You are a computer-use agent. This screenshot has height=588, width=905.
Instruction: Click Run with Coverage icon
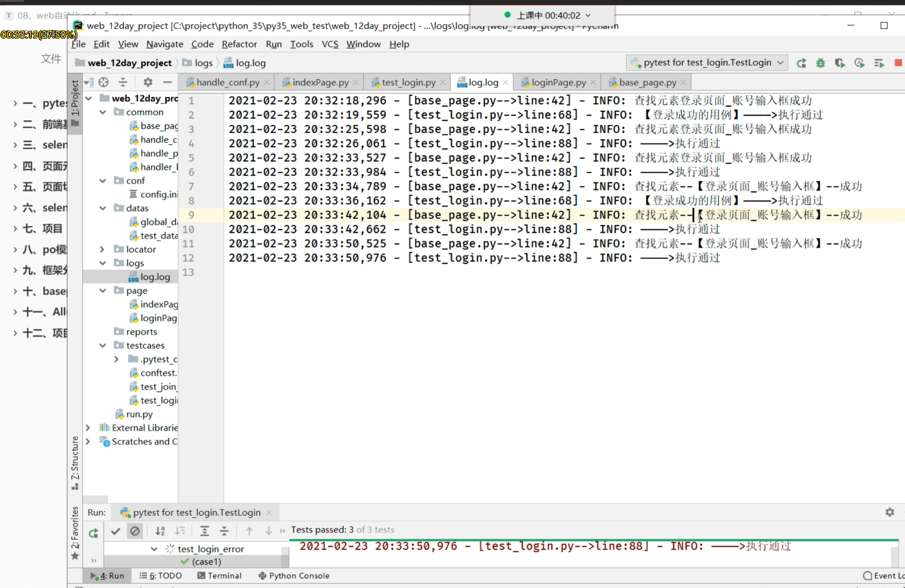[840, 63]
